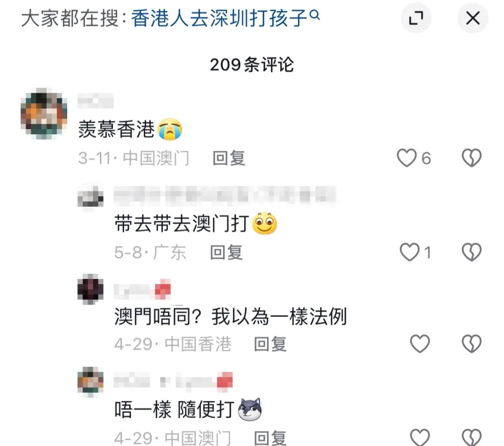504x446 pixels.
Task: Tap the search magnifier after 香港人去深圳打孩子
Action: [x=315, y=14]
